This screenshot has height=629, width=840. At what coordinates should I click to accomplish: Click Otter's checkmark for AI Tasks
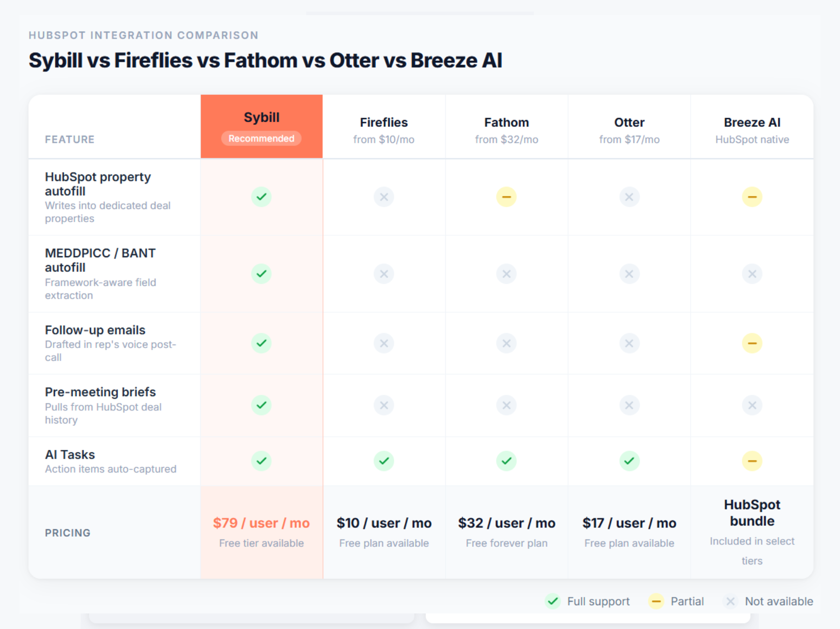tap(629, 461)
